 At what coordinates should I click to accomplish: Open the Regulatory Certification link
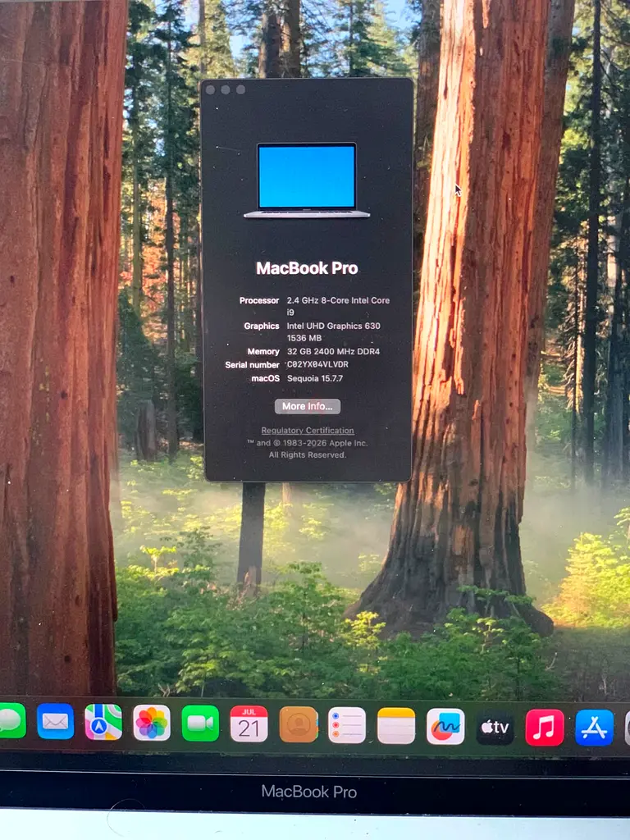point(308,431)
